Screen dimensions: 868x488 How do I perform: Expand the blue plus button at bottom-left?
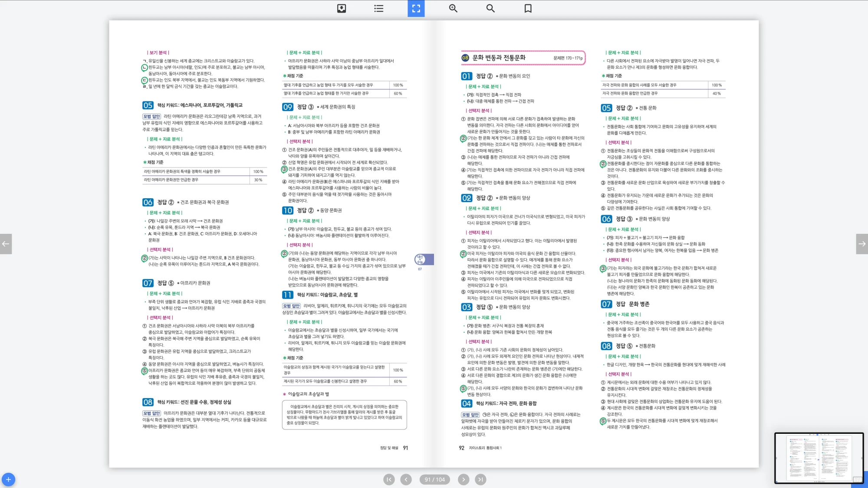click(8, 479)
